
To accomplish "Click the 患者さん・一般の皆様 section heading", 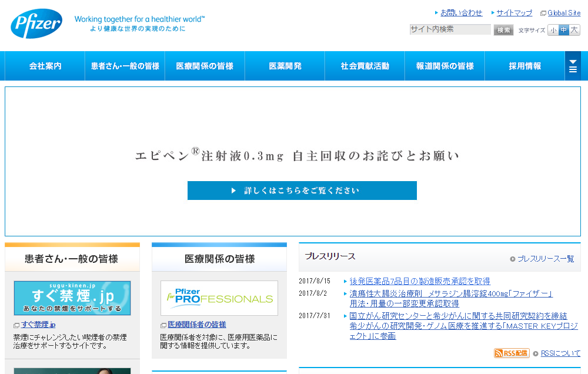I will coord(71,259).
